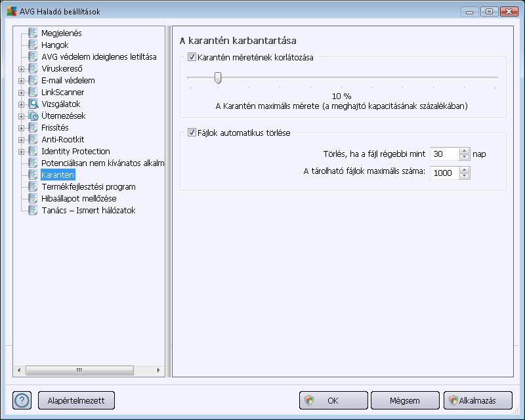
Task: Select Vizsgálatok in the settings tree
Action: pyautogui.click(x=60, y=104)
